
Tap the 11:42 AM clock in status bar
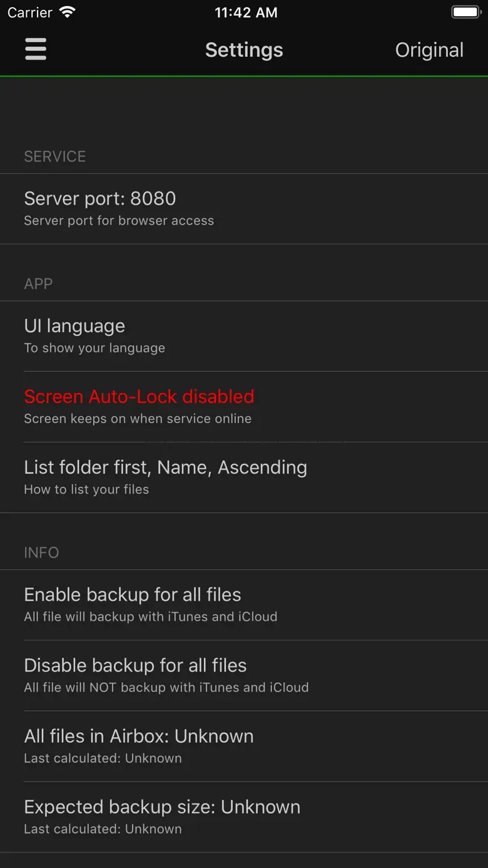pos(246,13)
